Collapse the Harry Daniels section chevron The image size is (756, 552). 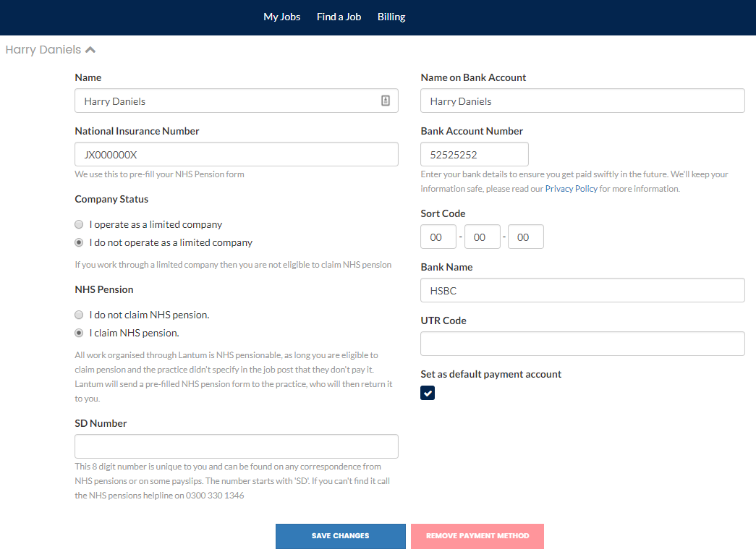[90, 50]
